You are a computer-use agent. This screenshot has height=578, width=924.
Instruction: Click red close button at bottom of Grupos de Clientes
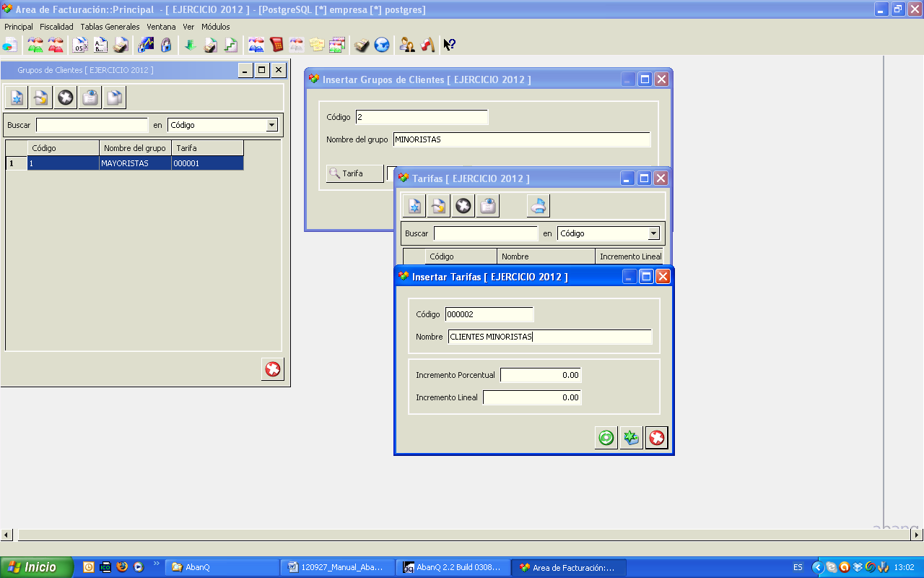tap(273, 369)
